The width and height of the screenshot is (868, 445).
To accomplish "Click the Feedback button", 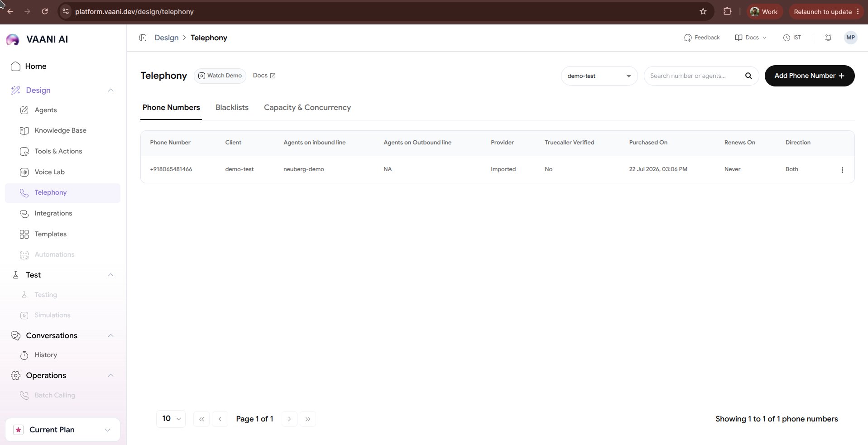I will click(702, 38).
